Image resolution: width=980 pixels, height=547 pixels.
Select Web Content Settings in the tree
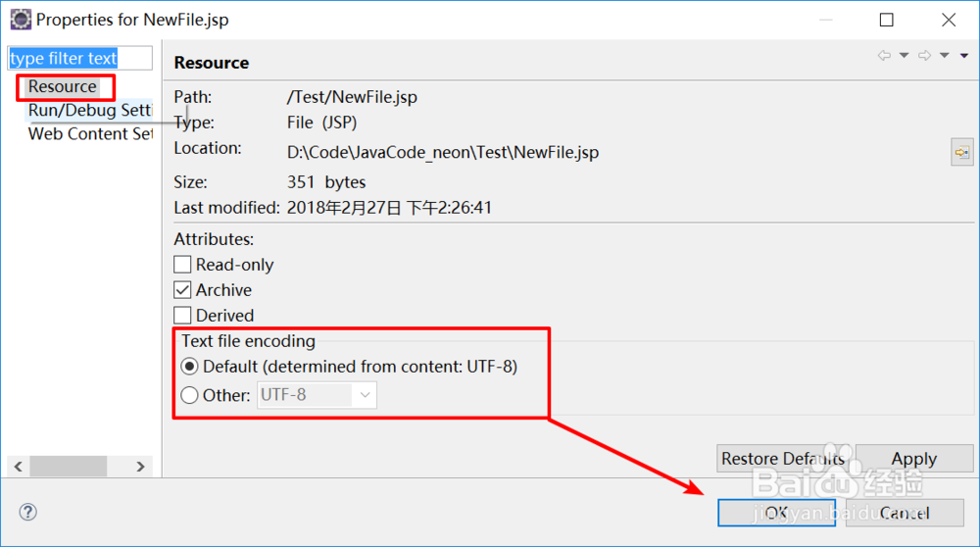90,133
